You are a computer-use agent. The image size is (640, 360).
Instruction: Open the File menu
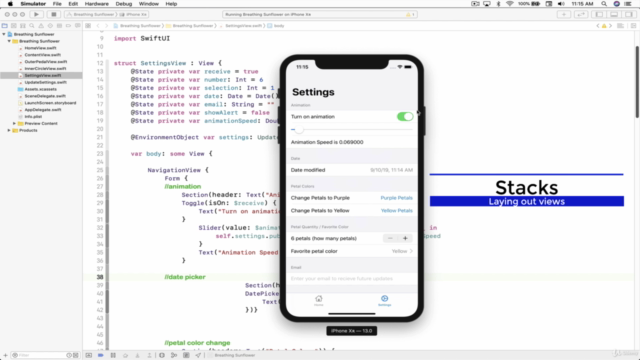[x=57, y=4]
